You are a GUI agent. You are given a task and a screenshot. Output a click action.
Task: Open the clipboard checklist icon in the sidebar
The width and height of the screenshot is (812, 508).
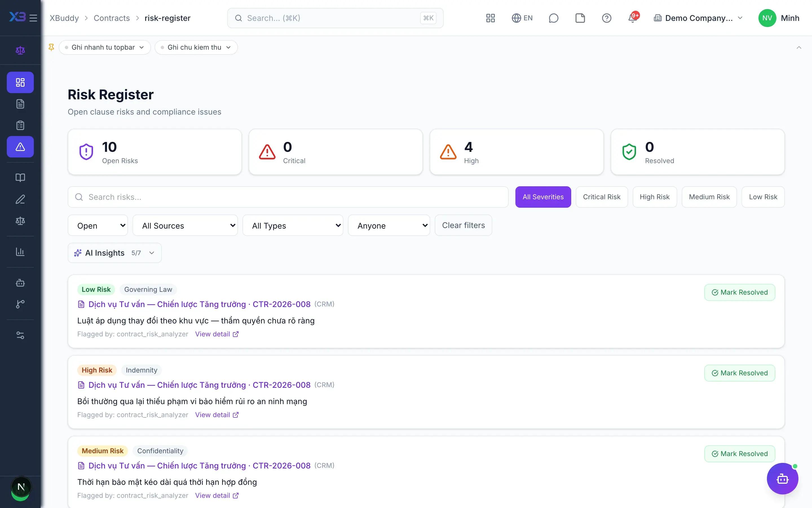[x=20, y=125]
